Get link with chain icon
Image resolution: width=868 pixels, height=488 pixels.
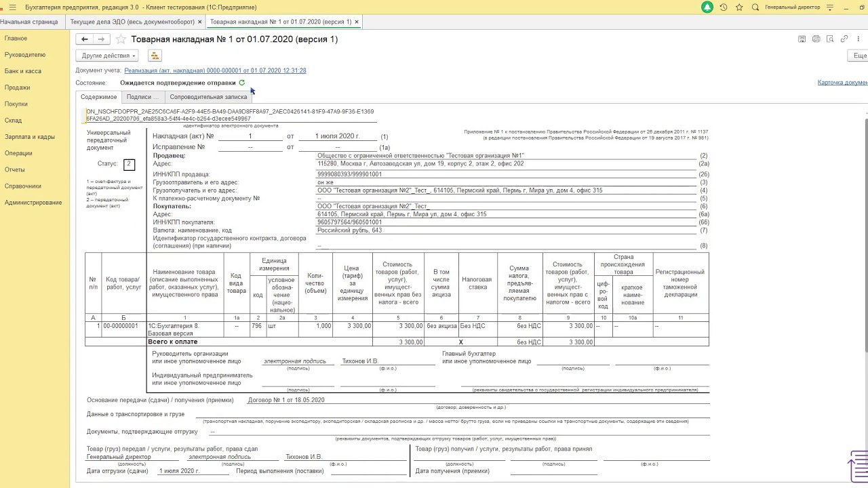point(844,39)
